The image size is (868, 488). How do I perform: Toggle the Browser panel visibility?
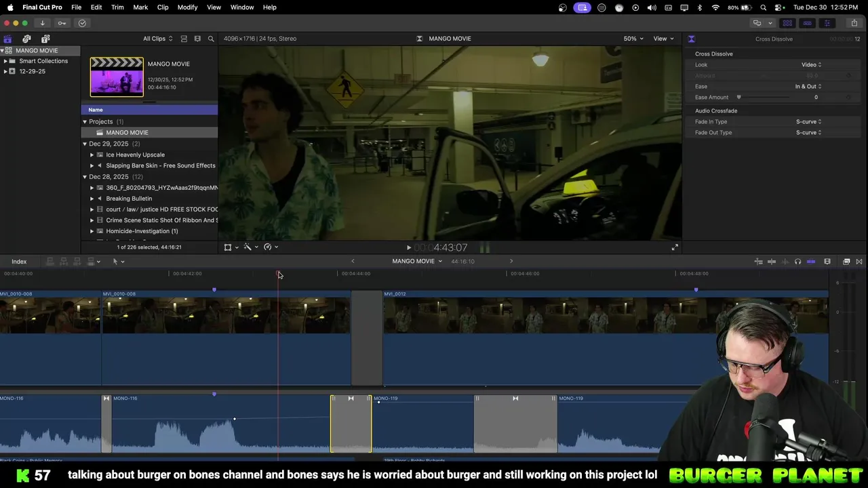tap(787, 23)
